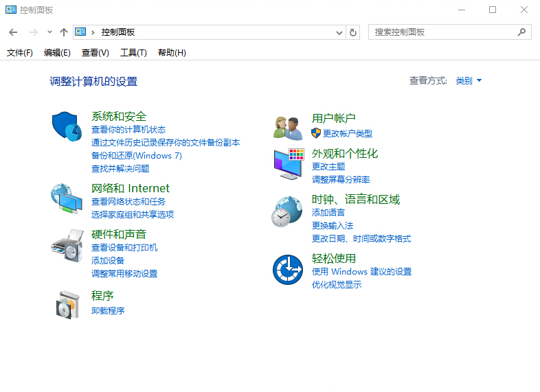This screenshot has height=392, width=540.
Task: Click 查看设备和打印机 link
Action: [124, 247]
